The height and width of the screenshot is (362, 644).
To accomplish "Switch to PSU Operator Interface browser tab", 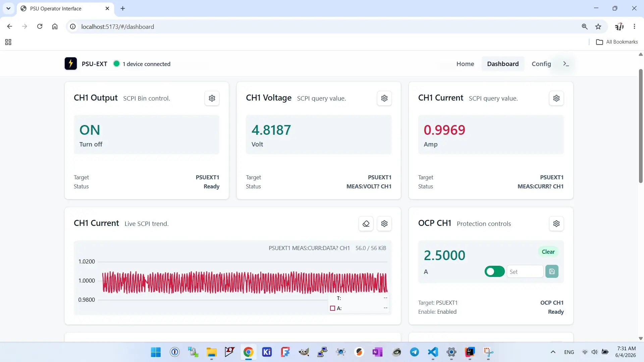I will tap(65, 8).
